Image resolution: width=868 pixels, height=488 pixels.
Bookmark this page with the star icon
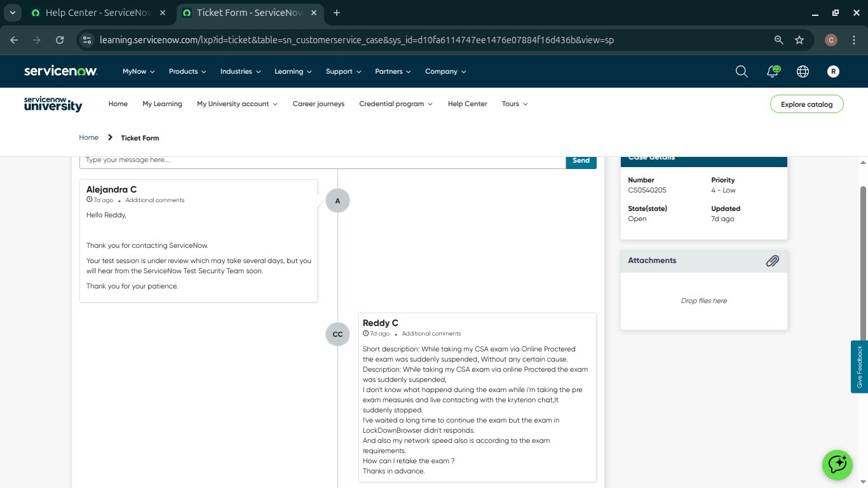pos(799,40)
